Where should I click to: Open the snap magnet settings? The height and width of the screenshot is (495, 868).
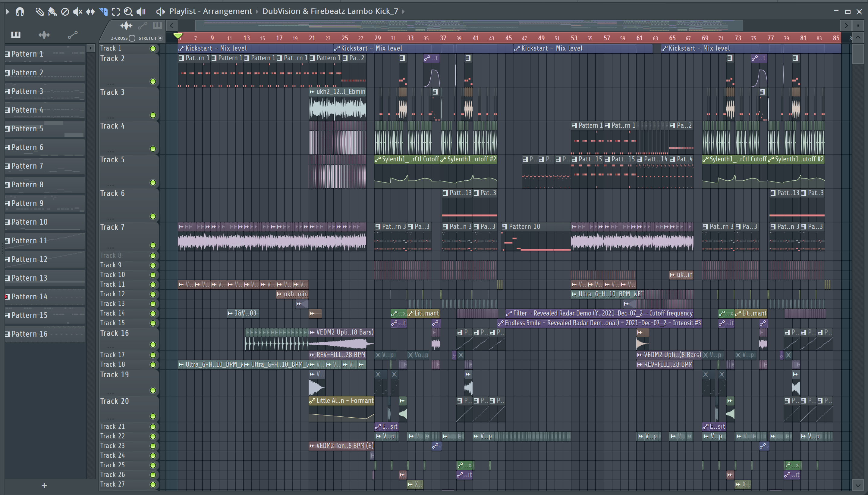pos(20,11)
